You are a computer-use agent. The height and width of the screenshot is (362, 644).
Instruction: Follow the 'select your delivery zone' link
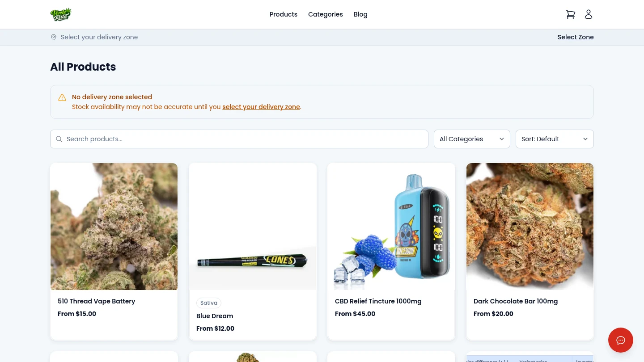(x=261, y=107)
